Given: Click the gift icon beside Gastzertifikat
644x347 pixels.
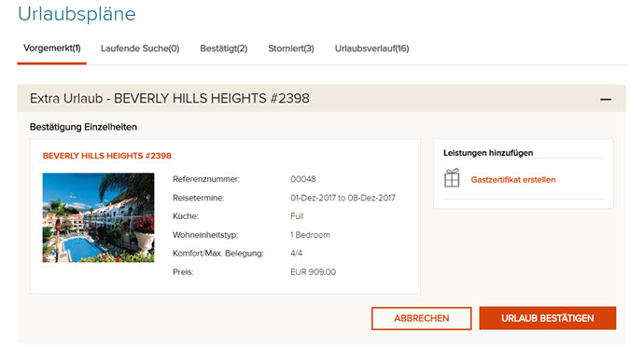Looking at the screenshot, I should (452, 178).
